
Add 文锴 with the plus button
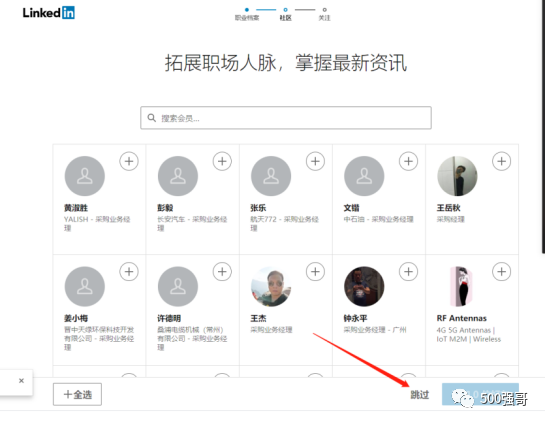(408, 161)
